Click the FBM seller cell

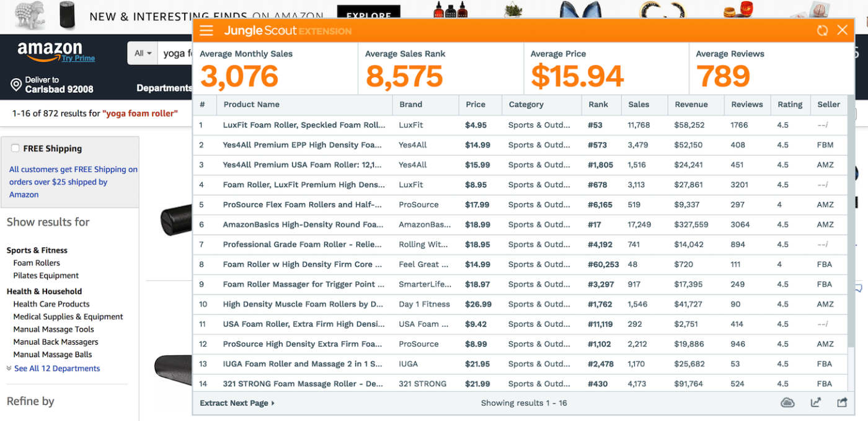coord(825,144)
